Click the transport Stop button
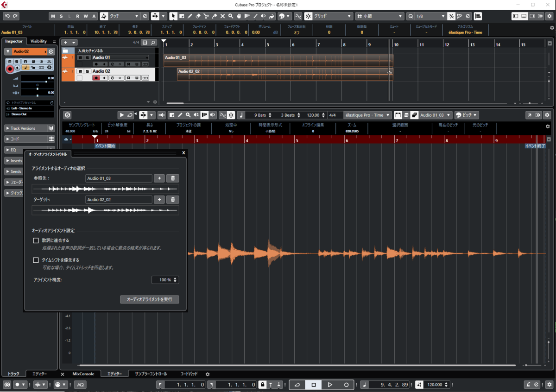Image resolution: width=556 pixels, height=392 pixels. tap(314, 385)
